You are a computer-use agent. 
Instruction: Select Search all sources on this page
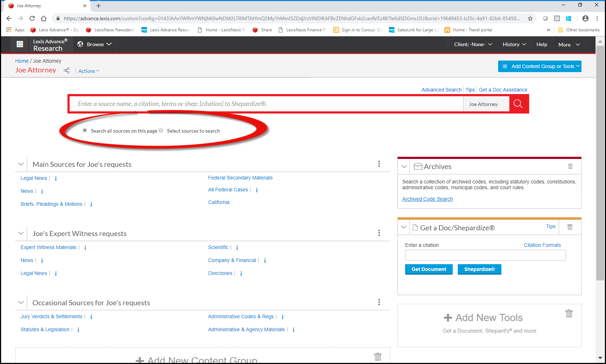point(85,130)
